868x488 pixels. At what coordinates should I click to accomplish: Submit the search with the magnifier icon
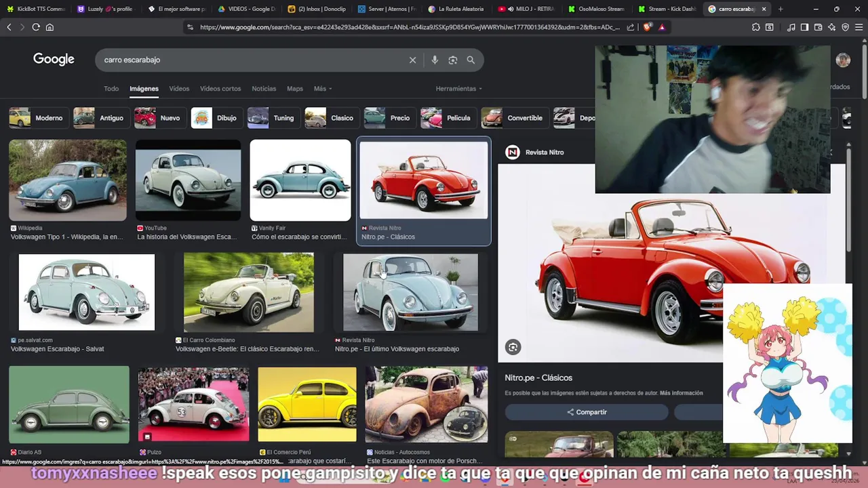pyautogui.click(x=471, y=60)
